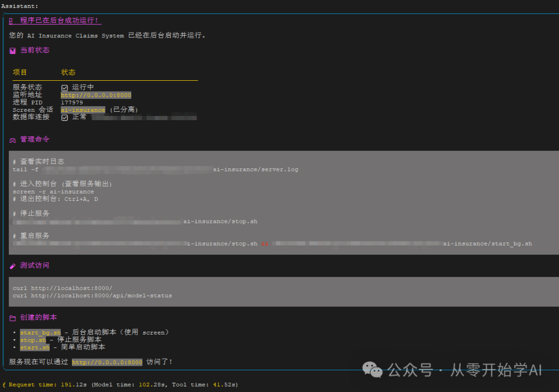This screenshot has height=392, width=559.
Task: Open the listening address link in status table
Action: (x=96, y=95)
